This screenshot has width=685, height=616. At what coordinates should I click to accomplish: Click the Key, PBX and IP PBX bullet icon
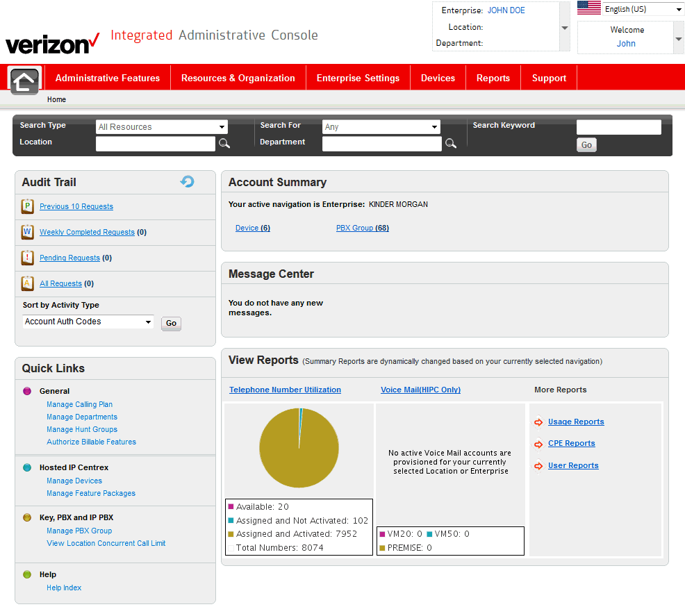coord(27,517)
